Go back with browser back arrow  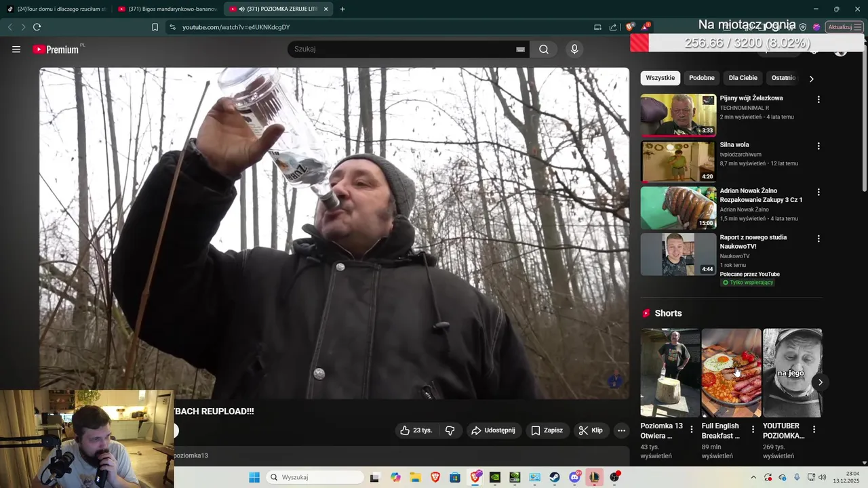click(9, 27)
